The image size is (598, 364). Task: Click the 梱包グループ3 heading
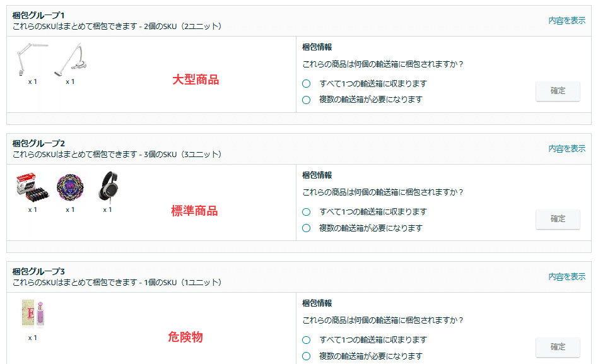coord(38,271)
